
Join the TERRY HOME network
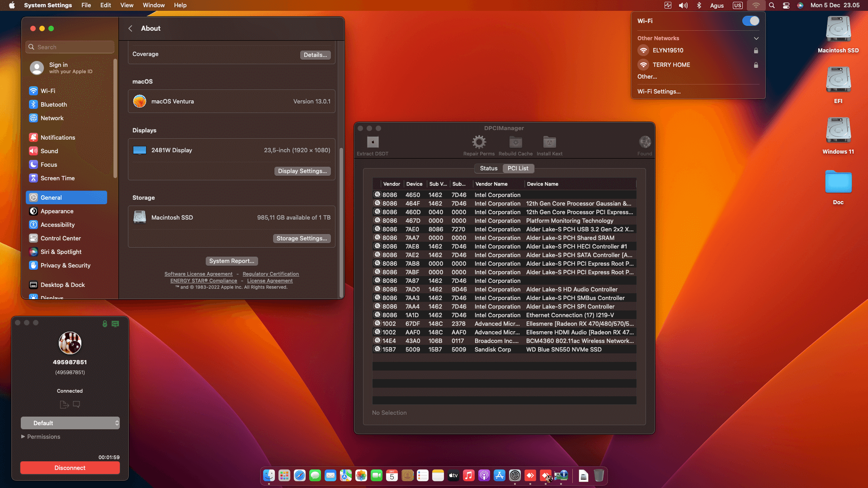click(x=698, y=65)
